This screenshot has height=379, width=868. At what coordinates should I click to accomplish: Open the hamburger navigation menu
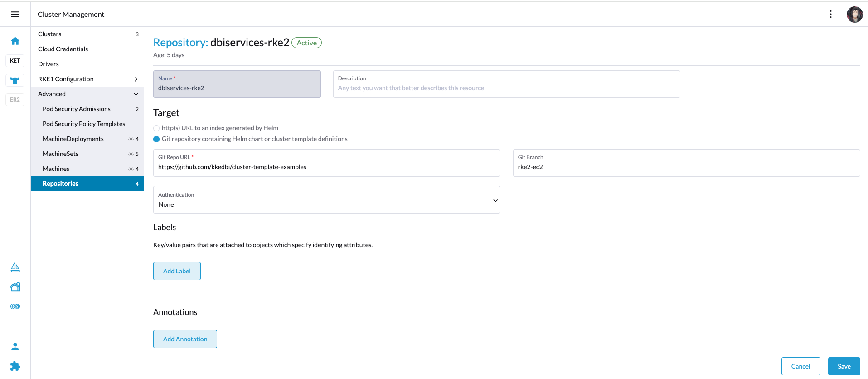[x=15, y=14]
